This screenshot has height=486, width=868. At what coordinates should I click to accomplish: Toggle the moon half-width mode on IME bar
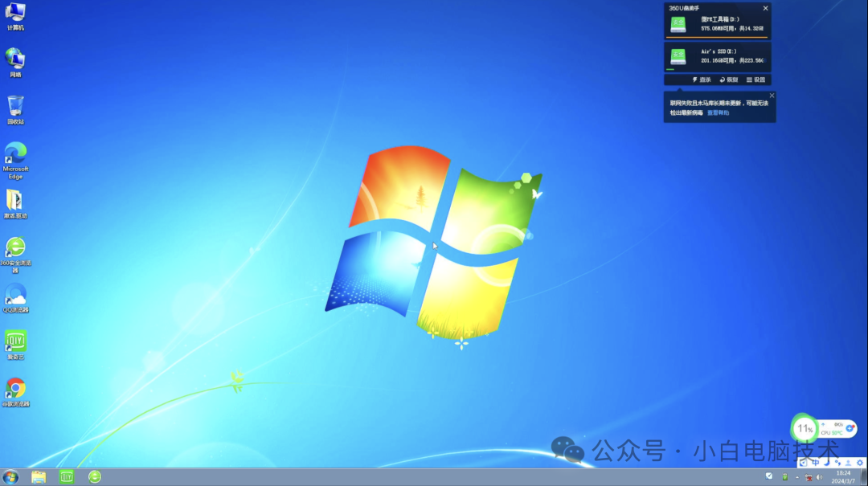[x=827, y=463]
